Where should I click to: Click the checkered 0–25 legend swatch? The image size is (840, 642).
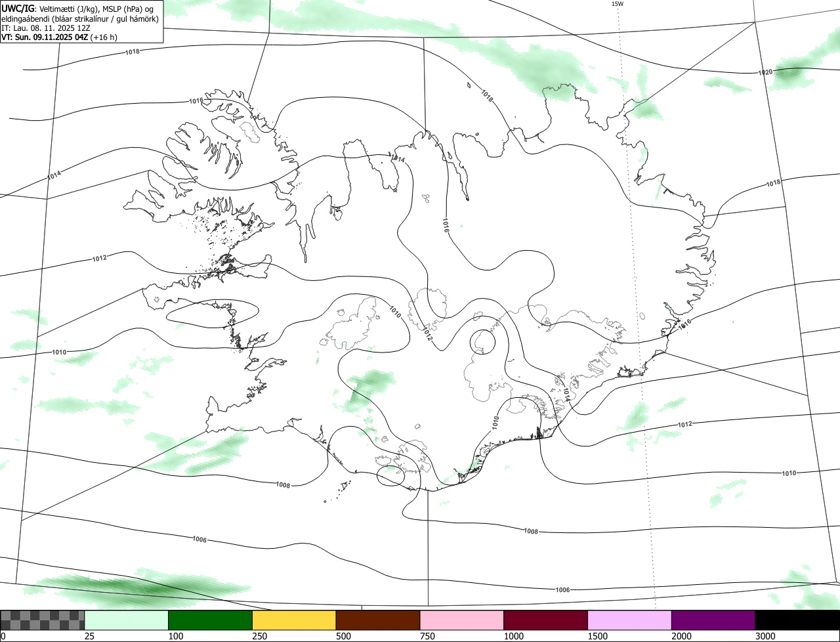tap(43, 620)
